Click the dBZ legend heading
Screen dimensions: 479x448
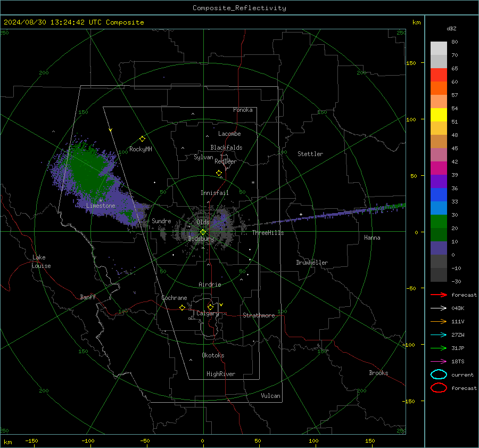[x=451, y=28]
